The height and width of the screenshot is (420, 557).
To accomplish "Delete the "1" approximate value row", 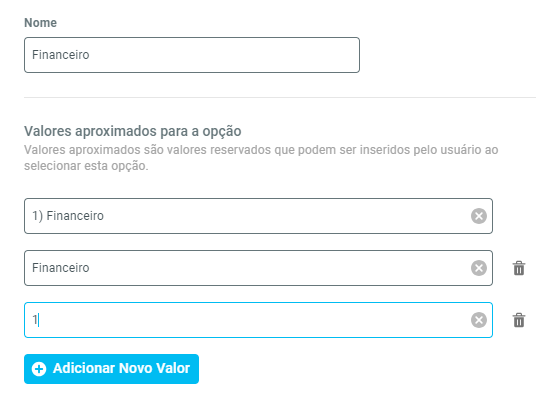I will (x=519, y=320).
